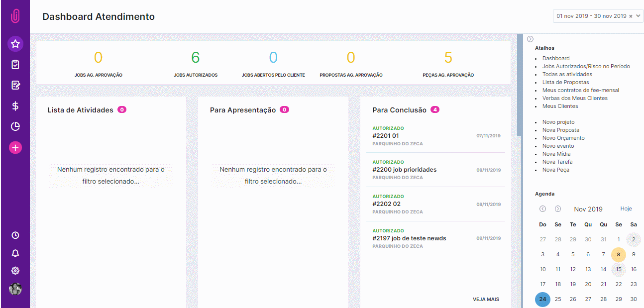
Task: Open the clock history icon in sidebar
Action: pos(15,235)
